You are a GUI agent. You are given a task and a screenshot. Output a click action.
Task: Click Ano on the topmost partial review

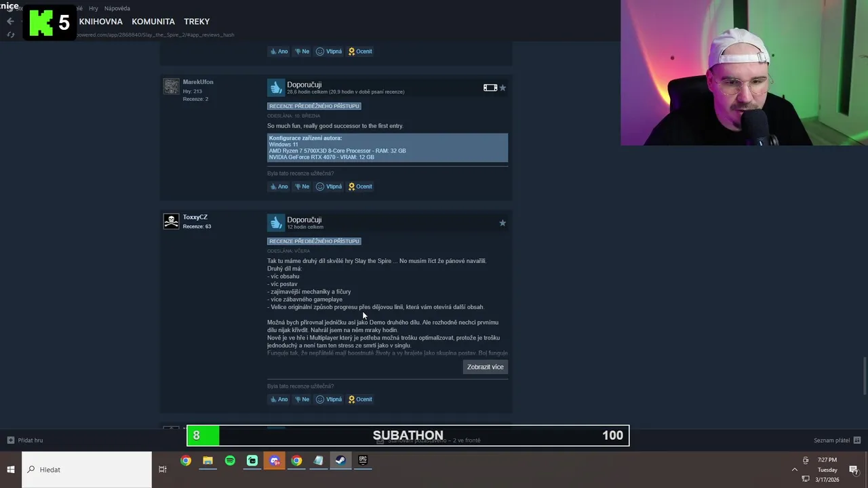(279, 52)
